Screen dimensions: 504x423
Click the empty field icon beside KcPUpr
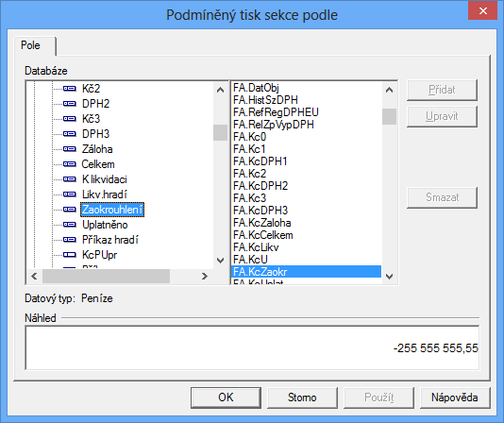coord(70,255)
